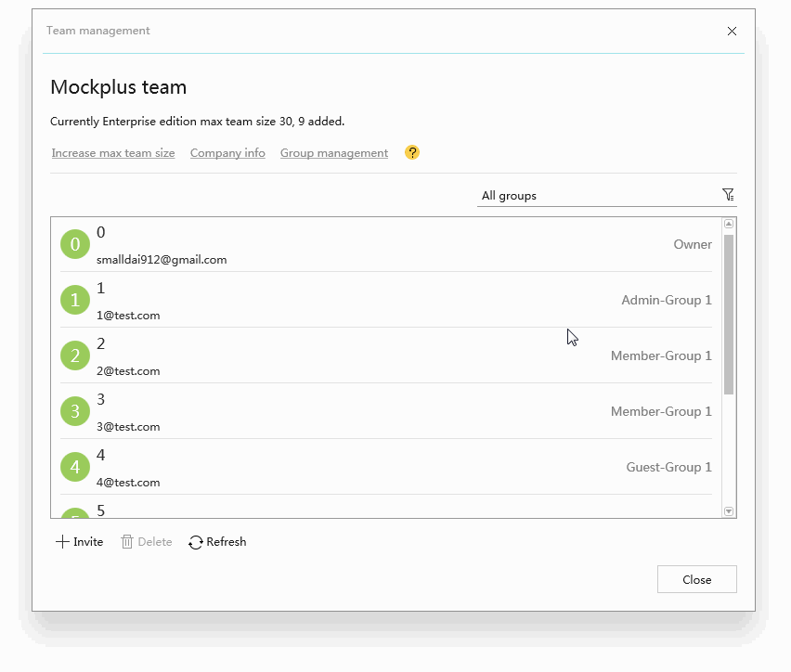This screenshot has width=791, height=672.
Task: Click the Admin-Group 1 role label
Action: pos(667,300)
